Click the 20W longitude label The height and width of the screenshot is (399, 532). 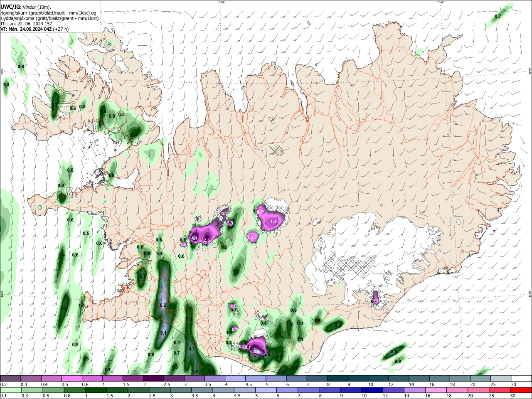click(221, 2)
